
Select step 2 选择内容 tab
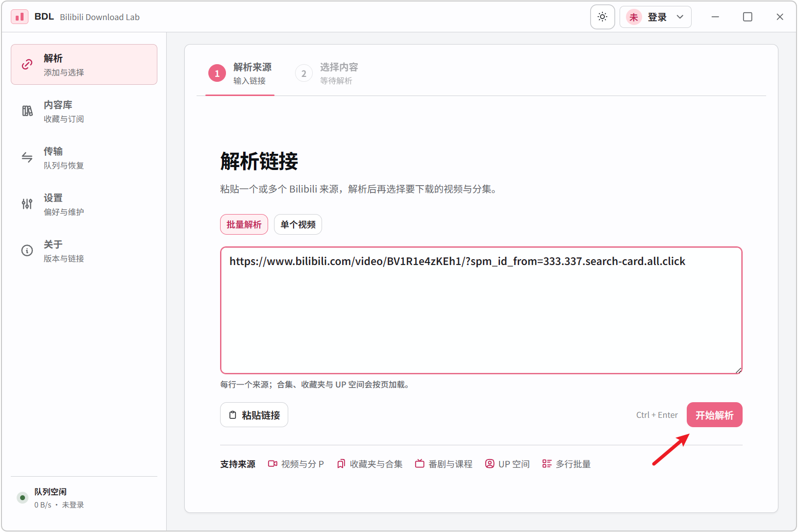point(327,73)
